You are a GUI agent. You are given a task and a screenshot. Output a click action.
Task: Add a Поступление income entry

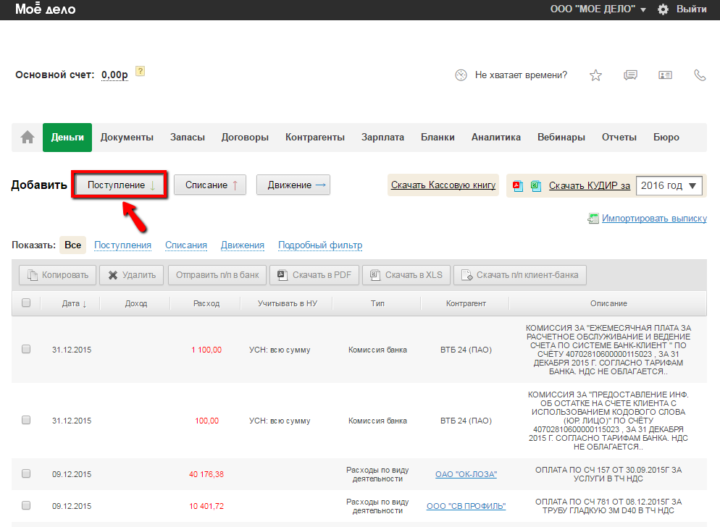click(x=119, y=185)
